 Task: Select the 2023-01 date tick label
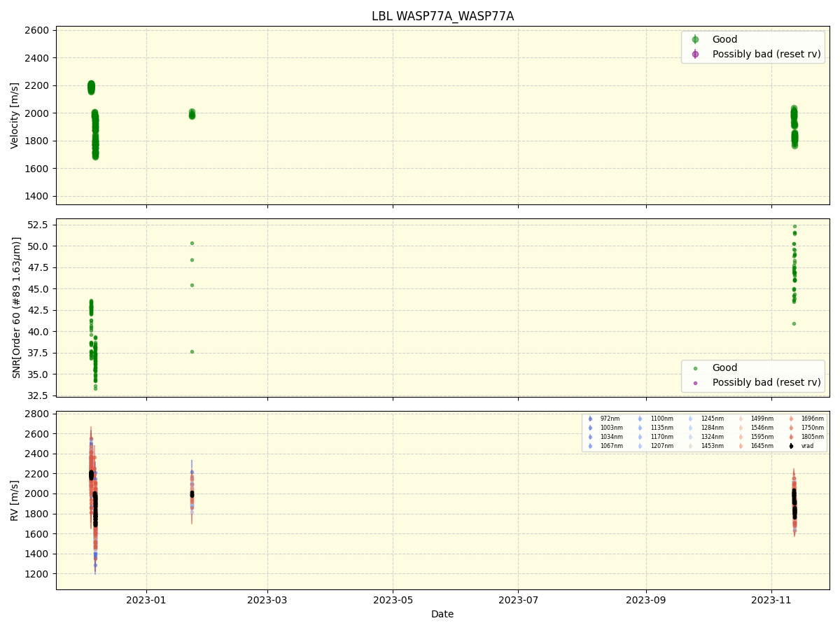(x=146, y=599)
